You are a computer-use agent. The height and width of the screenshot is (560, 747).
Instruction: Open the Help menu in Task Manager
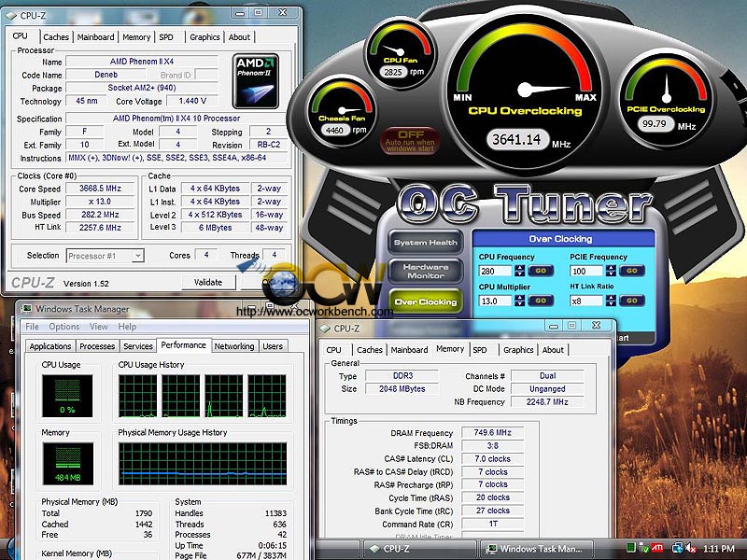(127, 327)
